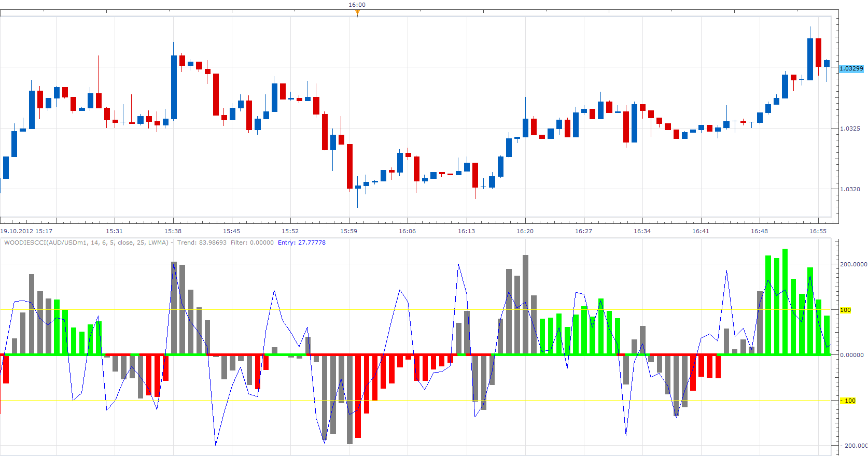
Task: Click the 15:52 time axis label
Action: coord(290,231)
